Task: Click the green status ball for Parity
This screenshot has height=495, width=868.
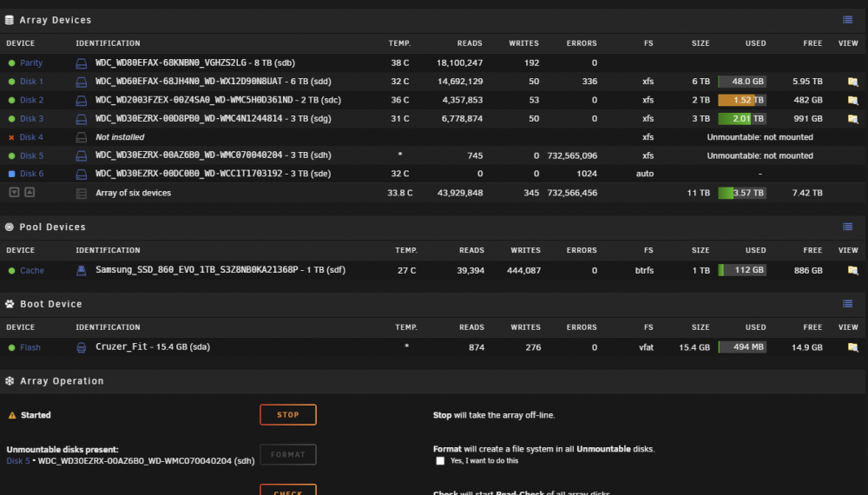Action: [11, 63]
